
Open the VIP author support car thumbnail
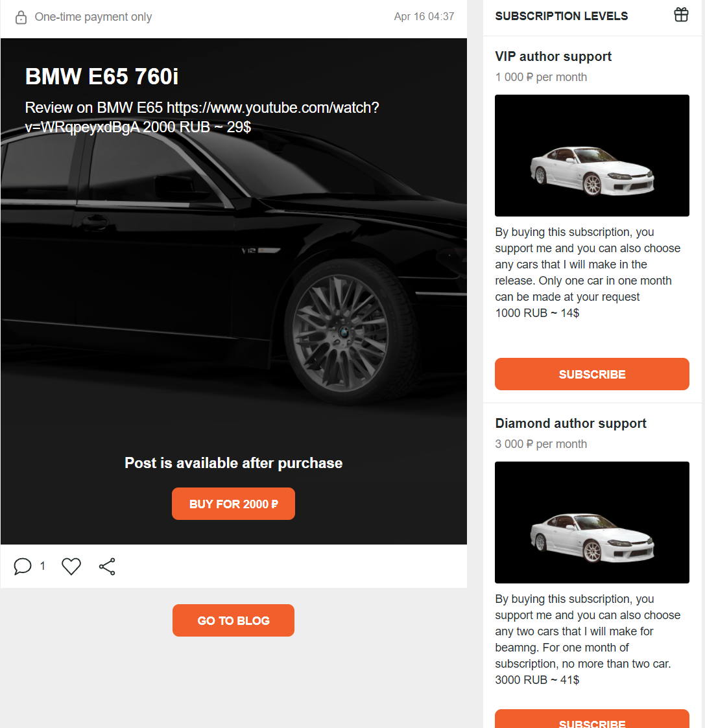[591, 156]
